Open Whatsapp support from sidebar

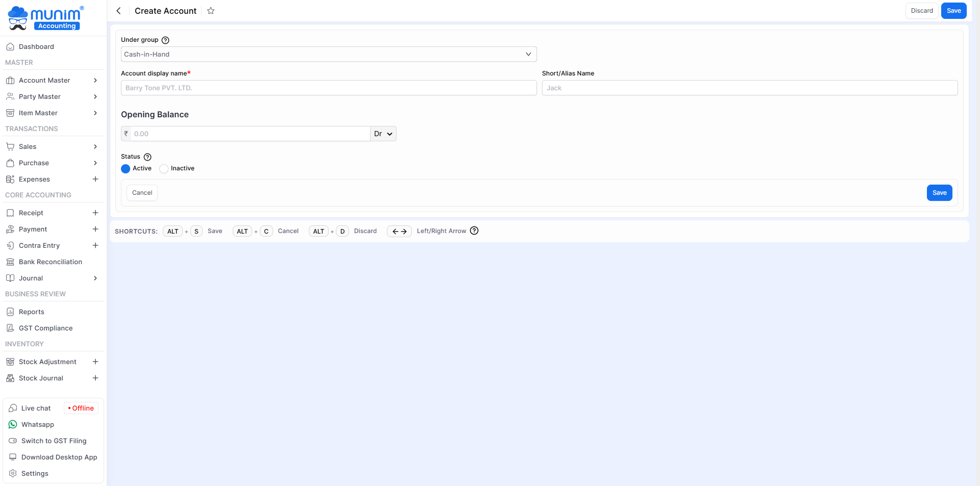coord(37,424)
